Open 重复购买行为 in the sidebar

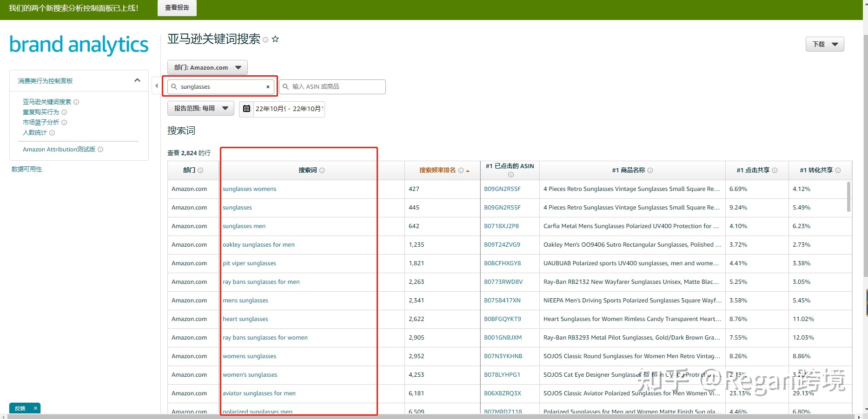point(41,112)
